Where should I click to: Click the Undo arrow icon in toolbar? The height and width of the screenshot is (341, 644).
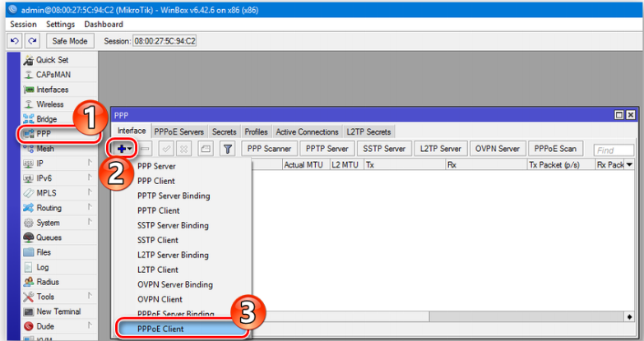15,41
